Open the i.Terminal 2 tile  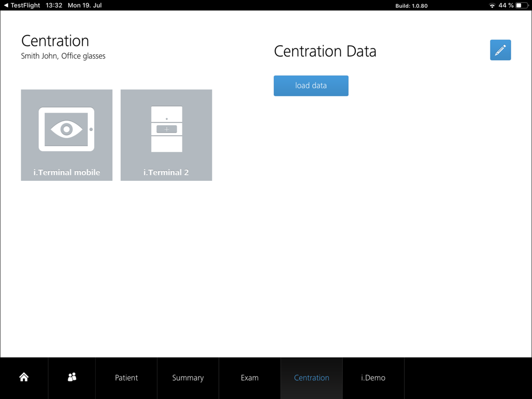pos(166,135)
